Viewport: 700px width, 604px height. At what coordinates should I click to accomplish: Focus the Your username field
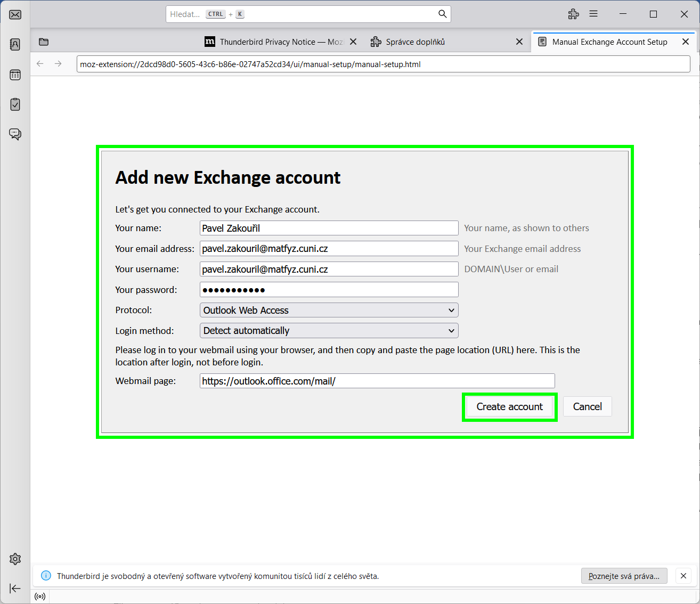click(x=329, y=269)
